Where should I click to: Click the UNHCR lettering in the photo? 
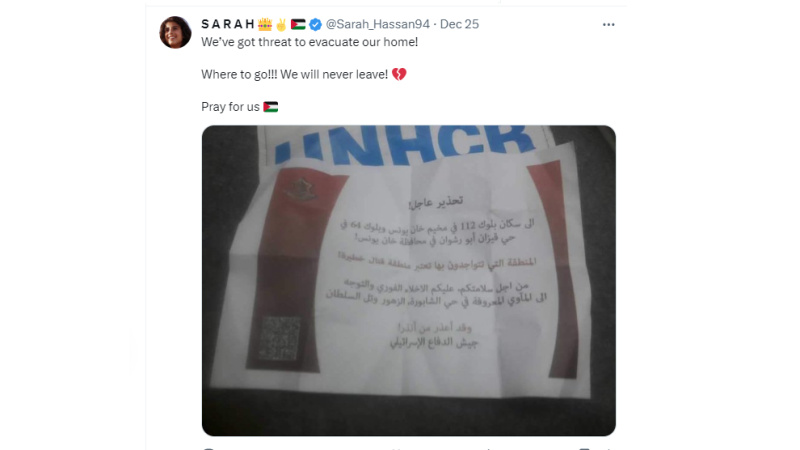(405, 145)
